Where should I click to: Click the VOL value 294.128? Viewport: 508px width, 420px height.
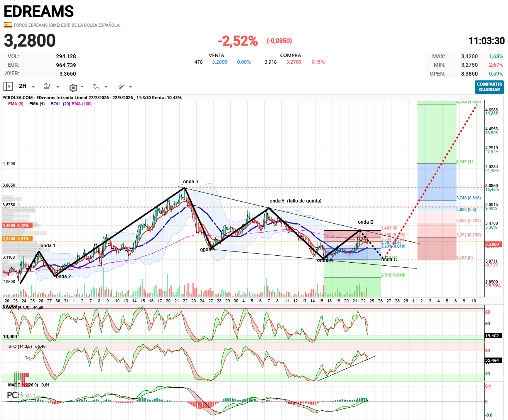click(66, 56)
